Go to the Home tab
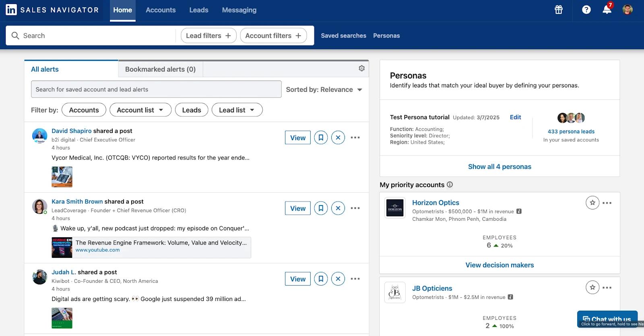This screenshot has width=644, height=336. 123,10
